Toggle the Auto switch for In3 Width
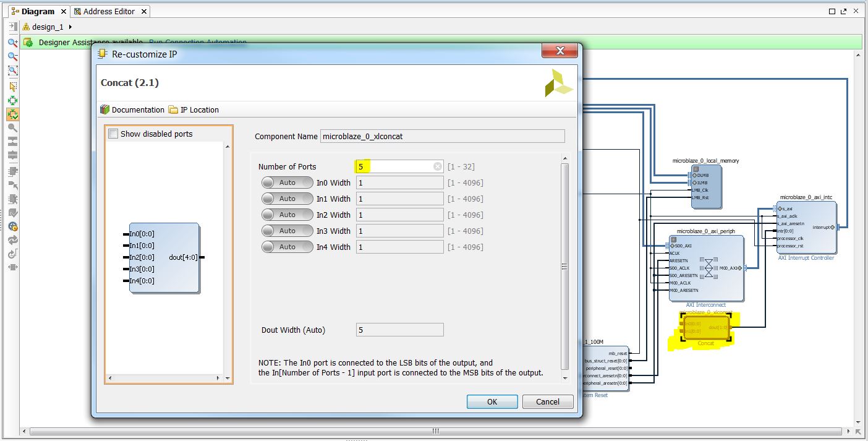The height and width of the screenshot is (441, 868). tap(287, 231)
